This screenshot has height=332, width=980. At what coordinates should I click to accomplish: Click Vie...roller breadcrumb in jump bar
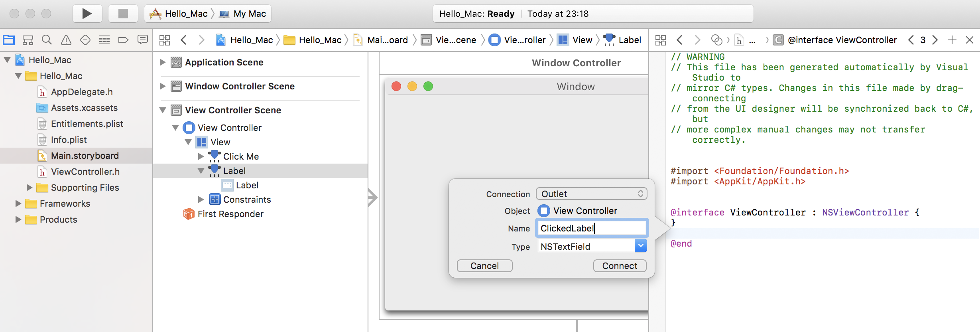point(517,40)
